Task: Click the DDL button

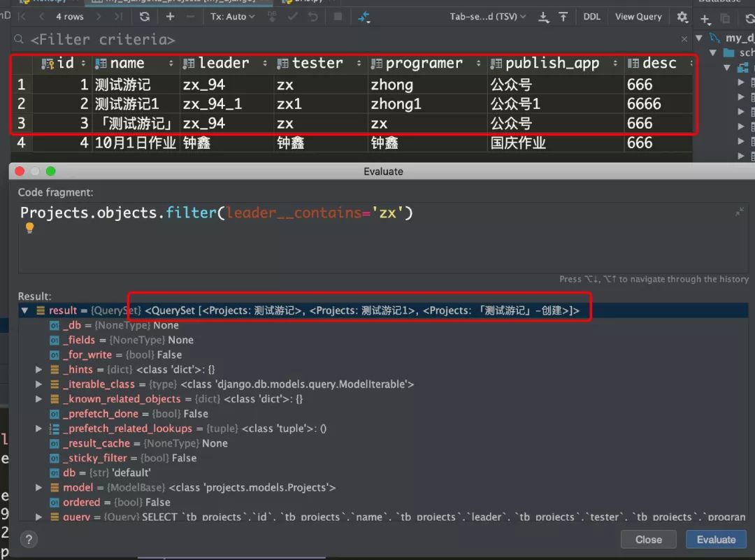Action: 591,17
